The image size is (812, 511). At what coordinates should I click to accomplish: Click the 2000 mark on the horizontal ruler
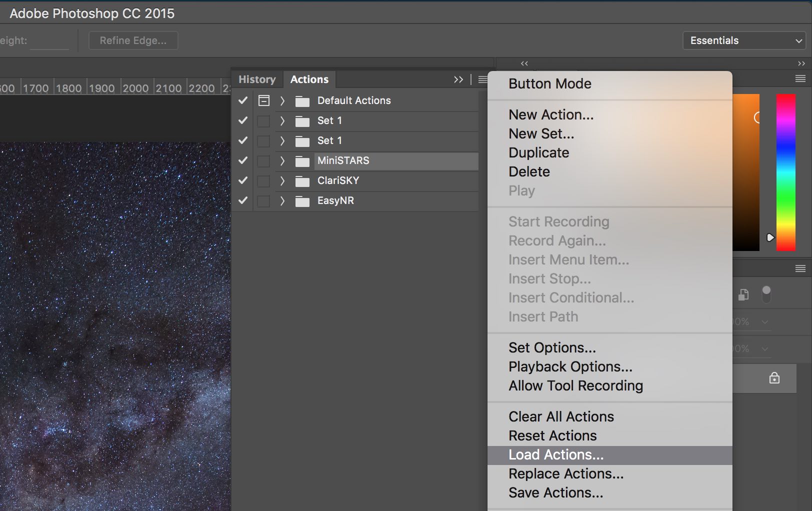135,88
